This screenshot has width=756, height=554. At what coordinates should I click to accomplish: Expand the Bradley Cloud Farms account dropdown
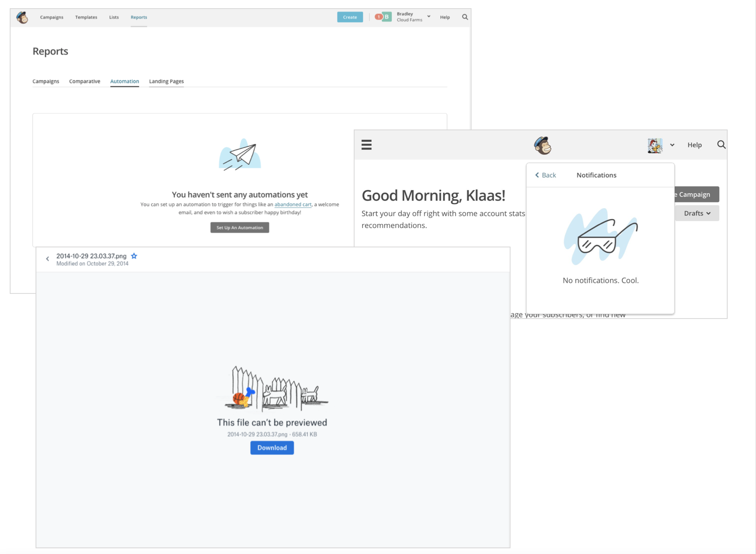[428, 16]
